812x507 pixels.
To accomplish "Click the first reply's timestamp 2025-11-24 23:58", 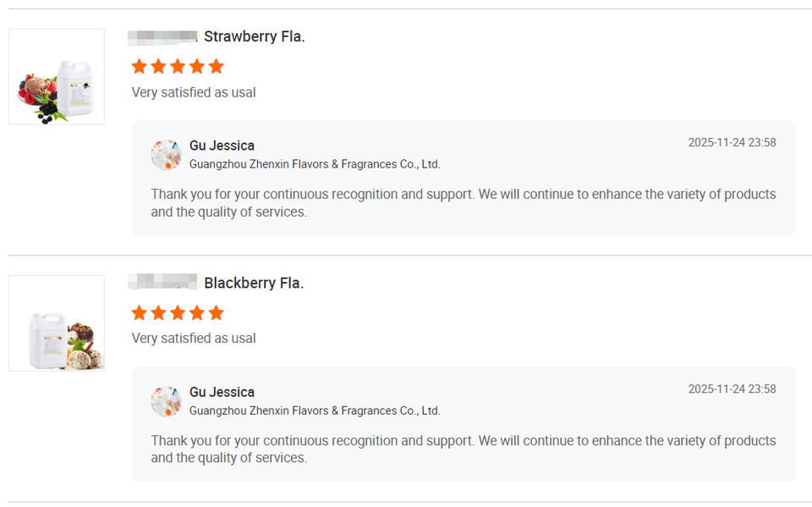I will (x=732, y=142).
